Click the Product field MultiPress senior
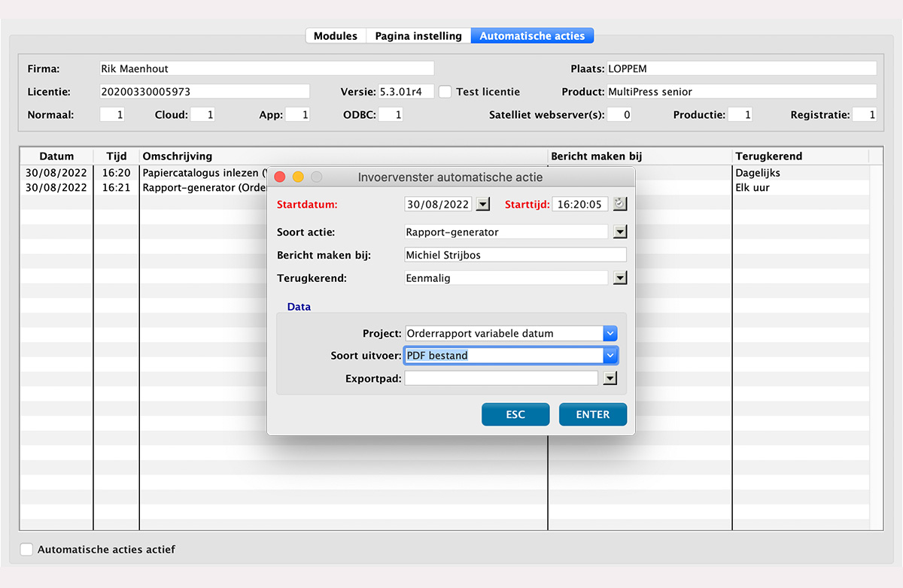 coord(741,92)
